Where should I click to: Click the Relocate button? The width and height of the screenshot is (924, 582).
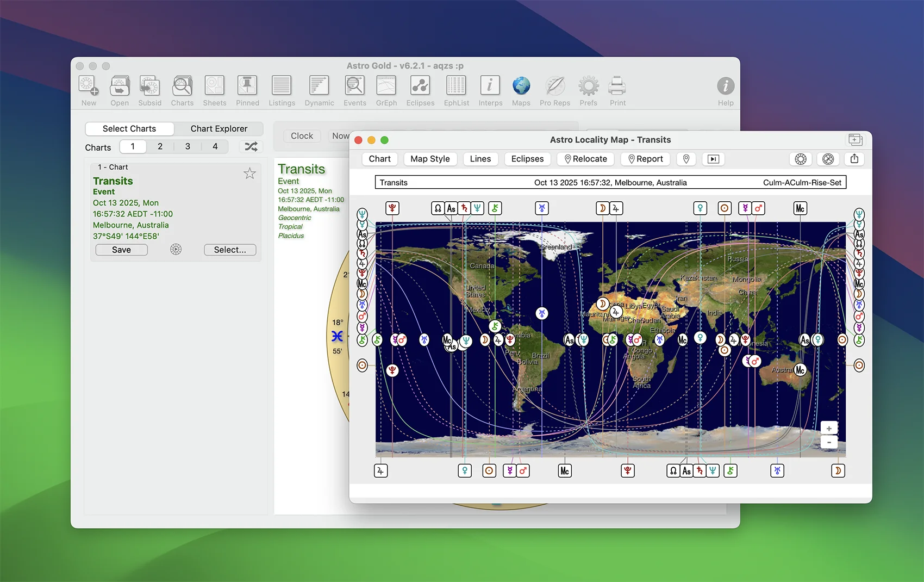click(585, 159)
